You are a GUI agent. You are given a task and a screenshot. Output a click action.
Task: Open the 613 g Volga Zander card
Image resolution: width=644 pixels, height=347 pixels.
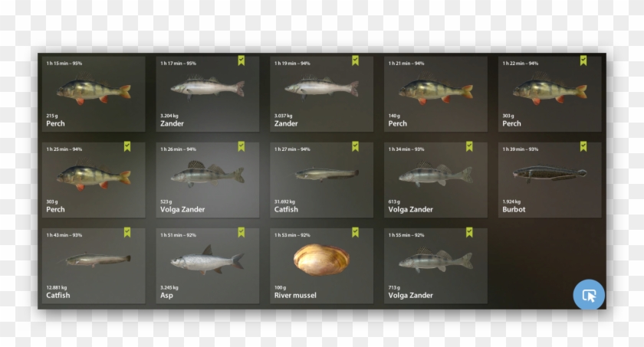tap(435, 180)
